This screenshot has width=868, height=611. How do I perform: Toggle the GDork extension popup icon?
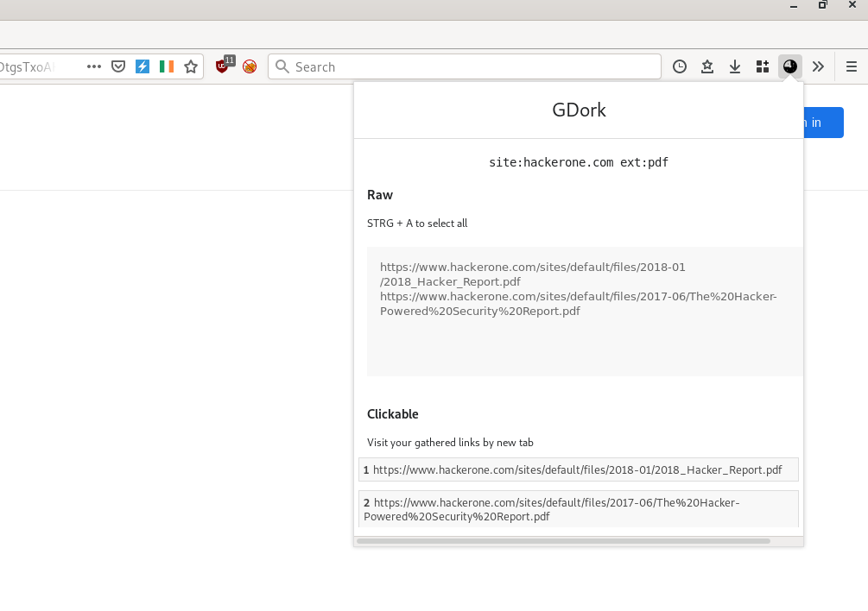[790, 67]
